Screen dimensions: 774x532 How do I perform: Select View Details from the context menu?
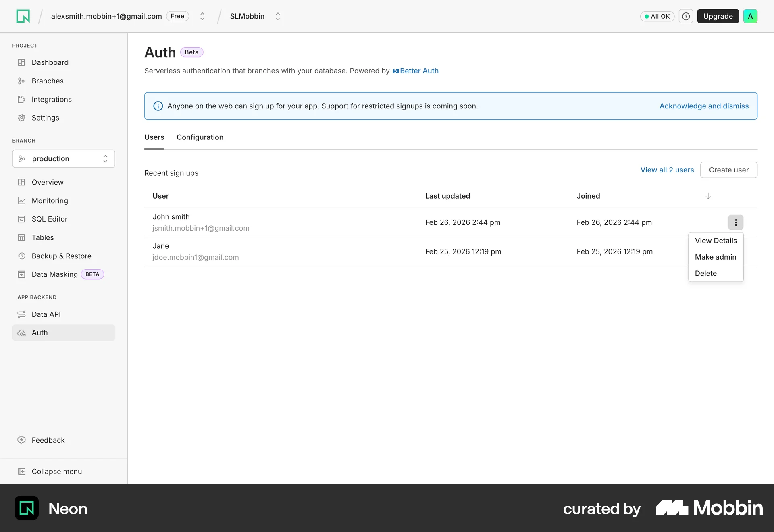point(716,241)
